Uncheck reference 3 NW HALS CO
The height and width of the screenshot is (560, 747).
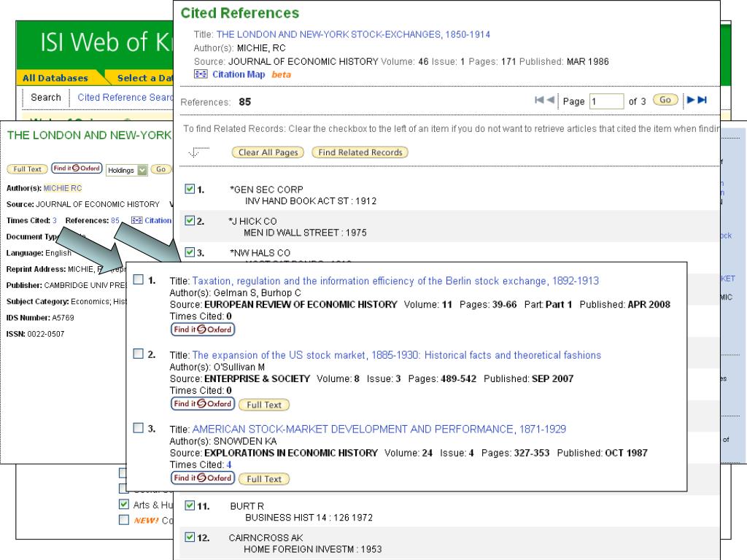click(x=190, y=252)
